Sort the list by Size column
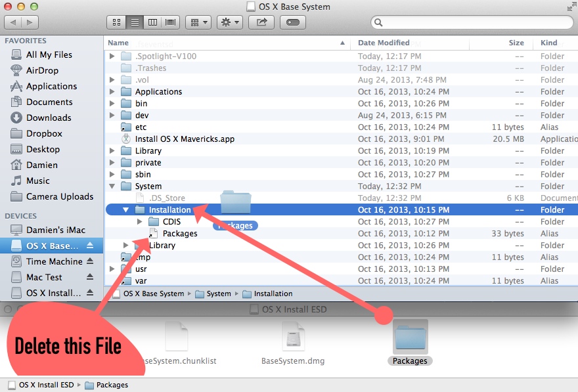The width and height of the screenshot is (578, 392). pyautogui.click(x=501, y=43)
